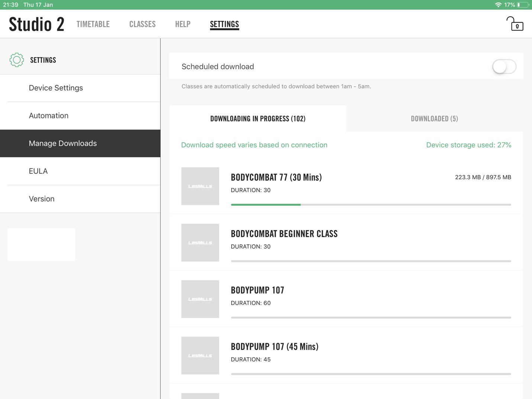Click the Scheduled download label
Screen dimensions: 532x399
218,67
